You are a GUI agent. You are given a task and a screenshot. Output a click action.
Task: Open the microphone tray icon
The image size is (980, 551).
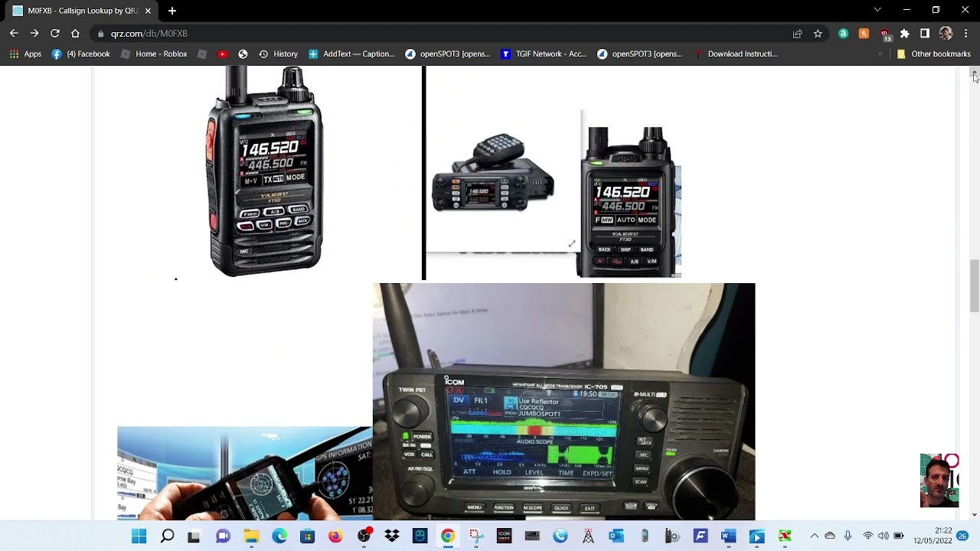[x=848, y=536]
